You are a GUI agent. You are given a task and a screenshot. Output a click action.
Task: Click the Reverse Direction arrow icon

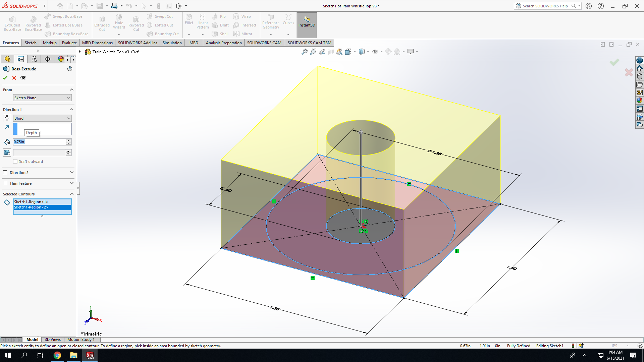tap(7, 118)
